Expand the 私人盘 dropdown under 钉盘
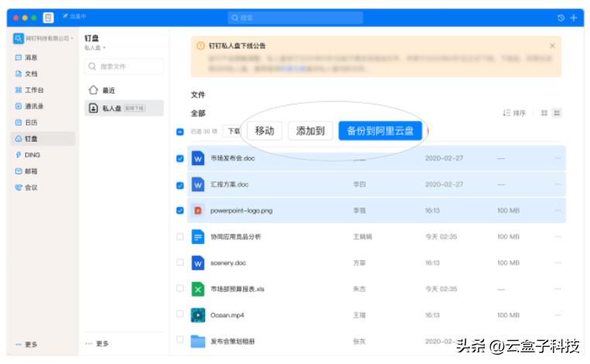590x364 pixels. click(x=94, y=48)
